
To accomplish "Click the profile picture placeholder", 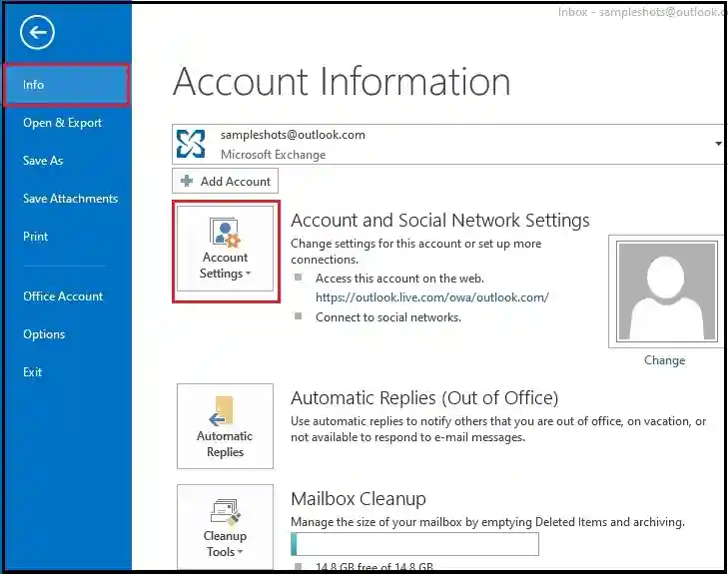I will click(x=666, y=290).
